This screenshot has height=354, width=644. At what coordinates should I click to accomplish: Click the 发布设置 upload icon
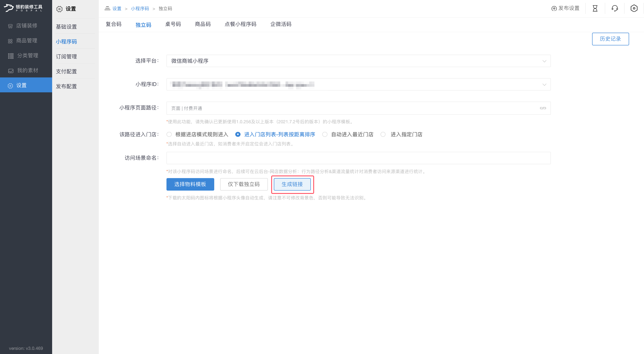554,9
